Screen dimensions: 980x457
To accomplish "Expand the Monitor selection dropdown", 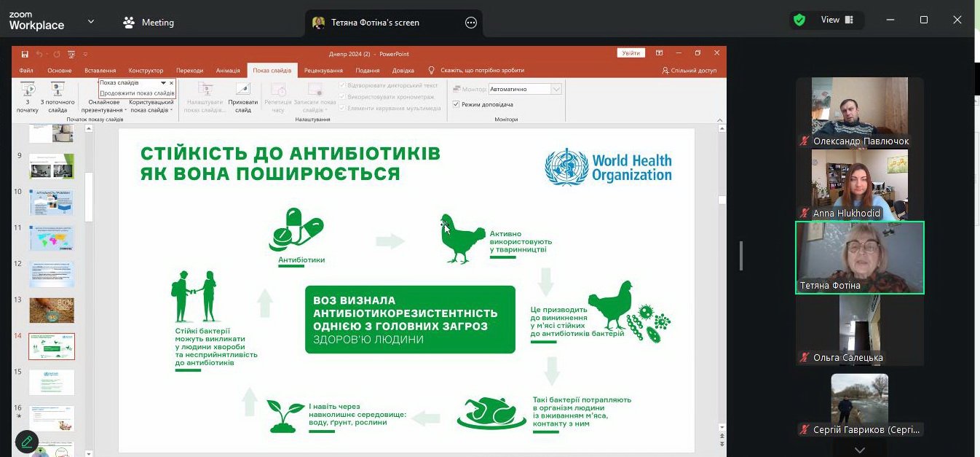I will [556, 89].
